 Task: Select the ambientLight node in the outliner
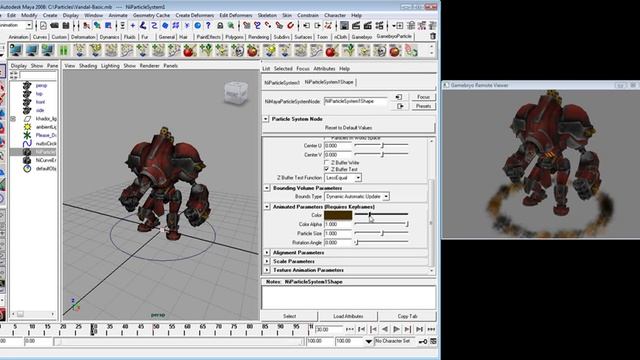pyautogui.click(x=46, y=127)
